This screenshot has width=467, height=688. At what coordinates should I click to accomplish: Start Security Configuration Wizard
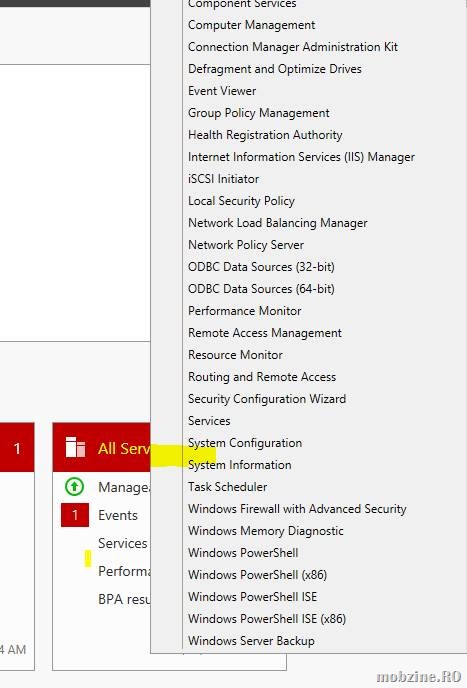(x=267, y=398)
